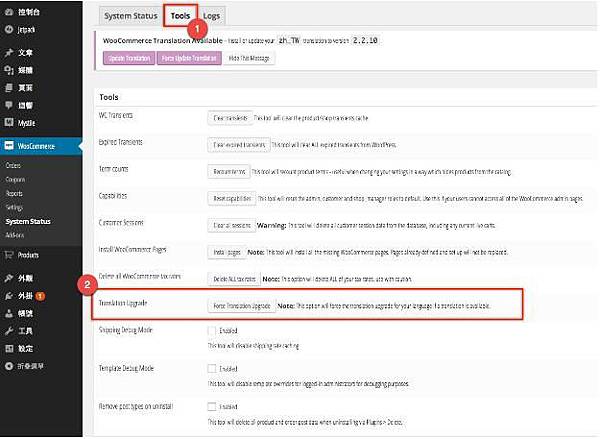The image size is (600, 439).
Task: Select the Tools tab
Action: click(x=180, y=16)
